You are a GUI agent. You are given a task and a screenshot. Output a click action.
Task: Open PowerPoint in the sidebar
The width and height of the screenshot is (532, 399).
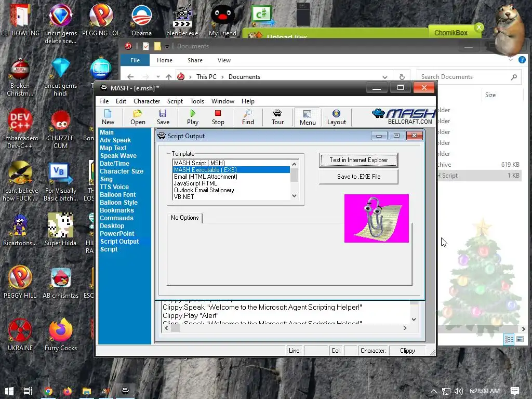[117, 234]
